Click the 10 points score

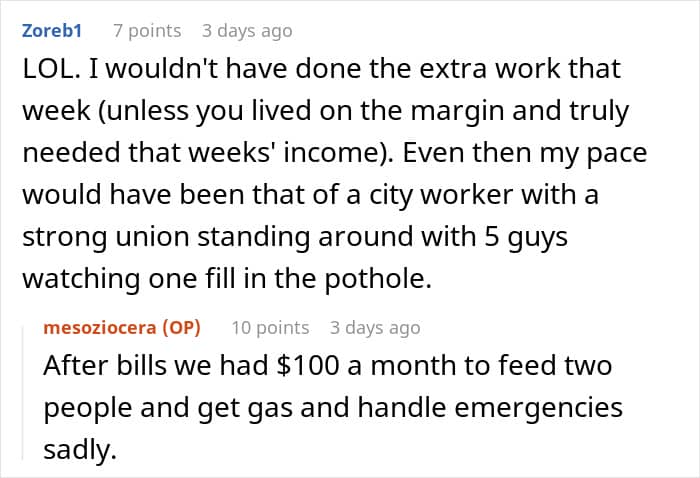pyautogui.click(x=270, y=327)
